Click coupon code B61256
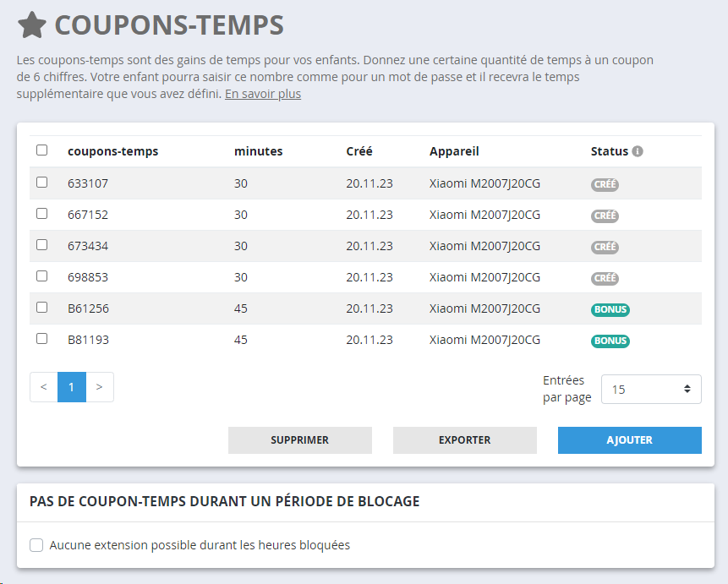 click(x=88, y=308)
